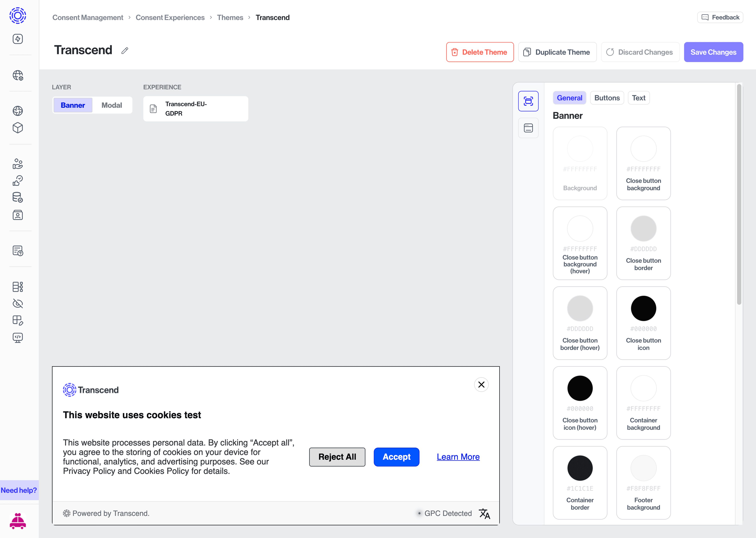This screenshot has height=538, width=756.
Task: Open the lightning bolt quickstart sidebar icon
Action: pos(17,39)
